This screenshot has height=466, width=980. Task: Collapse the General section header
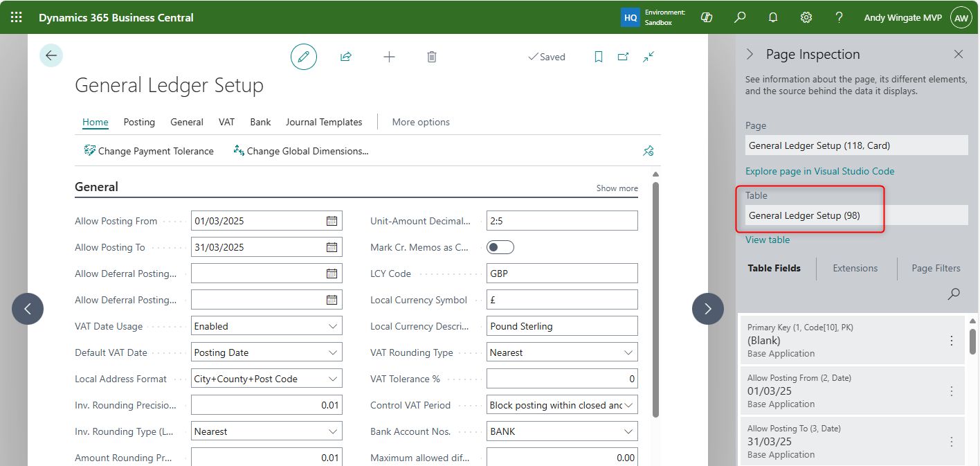[x=96, y=187]
